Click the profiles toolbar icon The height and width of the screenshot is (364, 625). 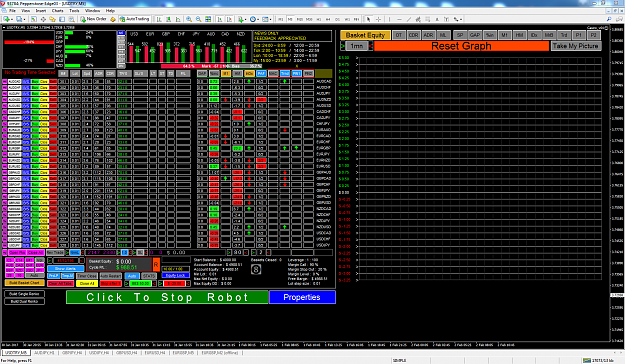(20, 19)
